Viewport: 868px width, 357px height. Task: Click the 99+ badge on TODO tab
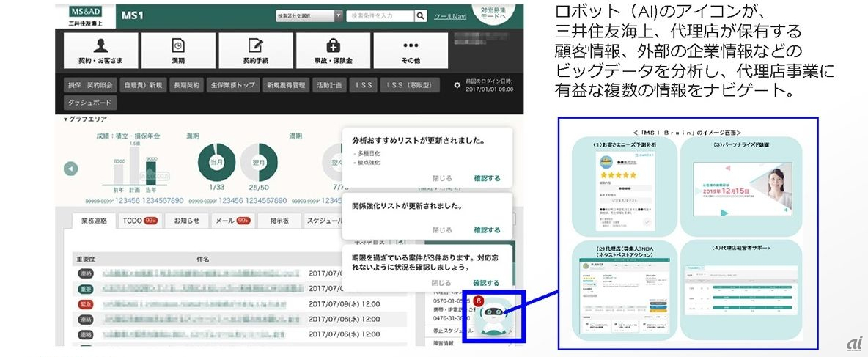(x=151, y=221)
